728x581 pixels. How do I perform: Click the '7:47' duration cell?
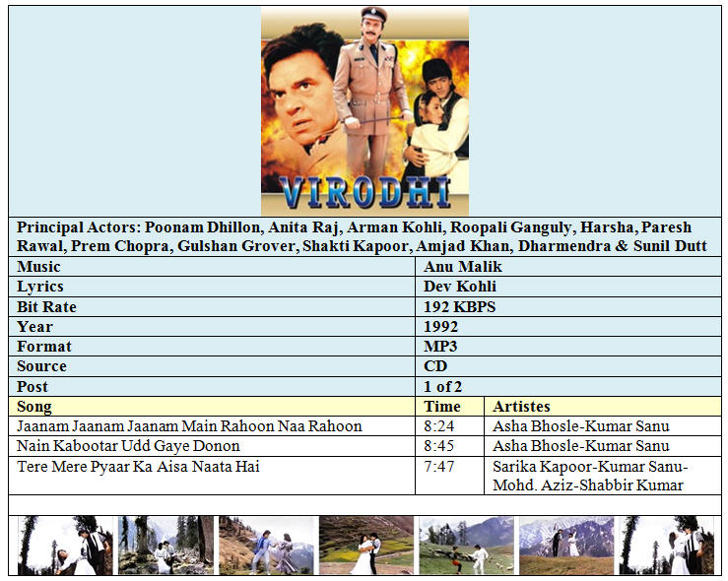(x=450, y=476)
